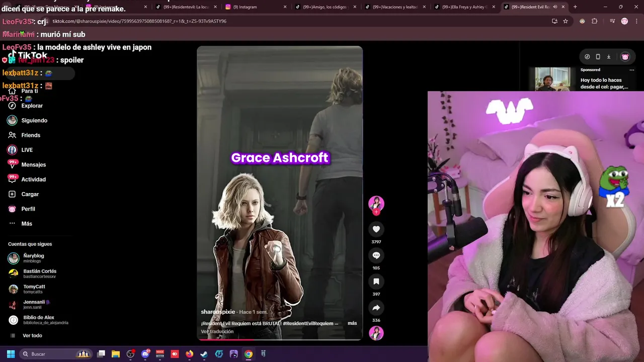Open Windows Start menu
This screenshot has height=362, width=644.
(x=11, y=354)
